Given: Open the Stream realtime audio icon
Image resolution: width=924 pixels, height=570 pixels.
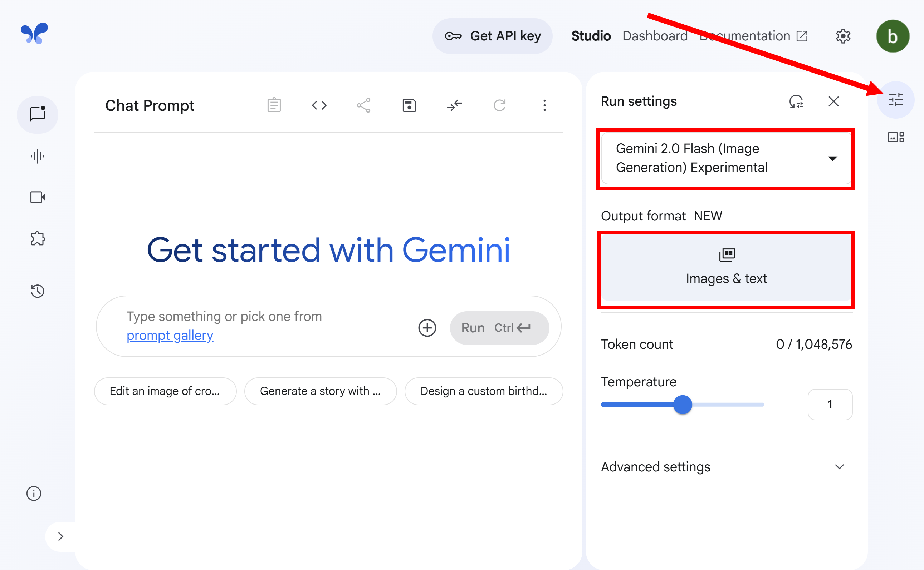Looking at the screenshot, I should pyautogui.click(x=37, y=156).
